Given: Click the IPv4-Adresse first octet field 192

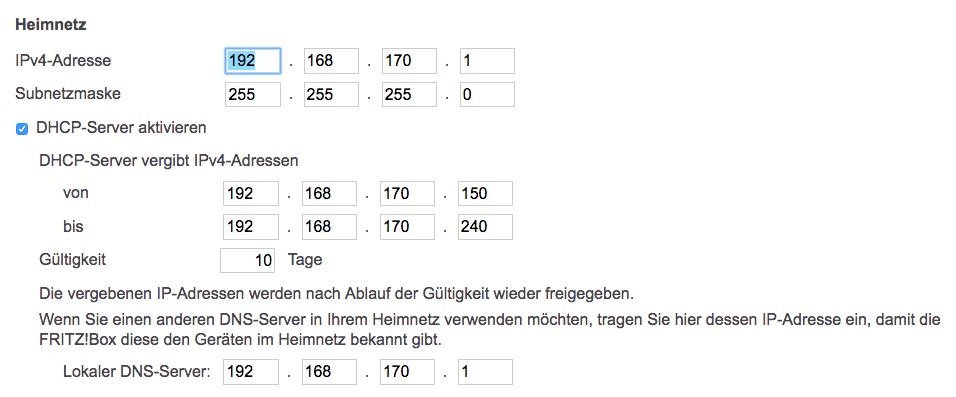Looking at the screenshot, I should [252, 61].
